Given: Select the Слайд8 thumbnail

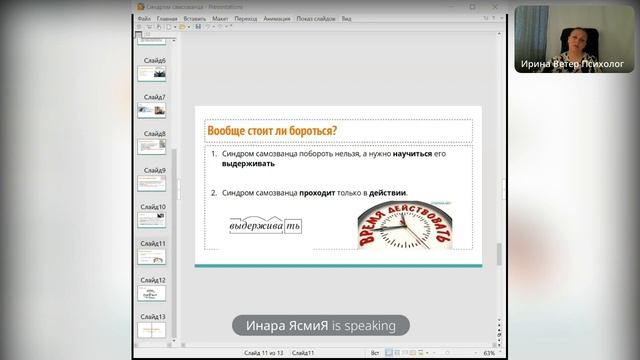Looking at the screenshot, I should click(x=151, y=147).
